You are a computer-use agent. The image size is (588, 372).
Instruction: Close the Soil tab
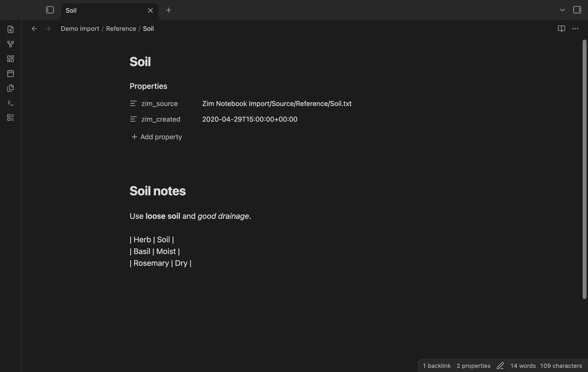tap(150, 10)
